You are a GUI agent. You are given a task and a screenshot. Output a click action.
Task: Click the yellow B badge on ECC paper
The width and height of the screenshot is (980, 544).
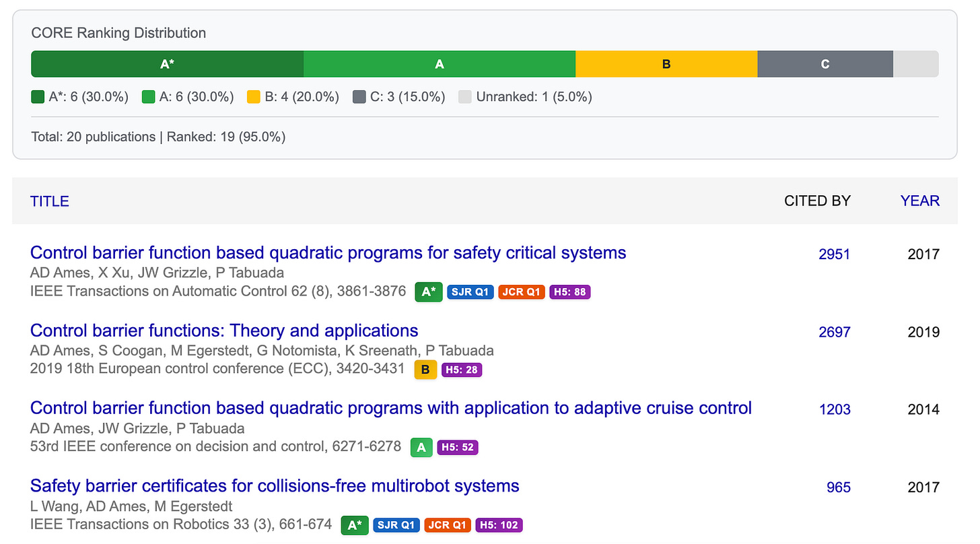tap(425, 370)
